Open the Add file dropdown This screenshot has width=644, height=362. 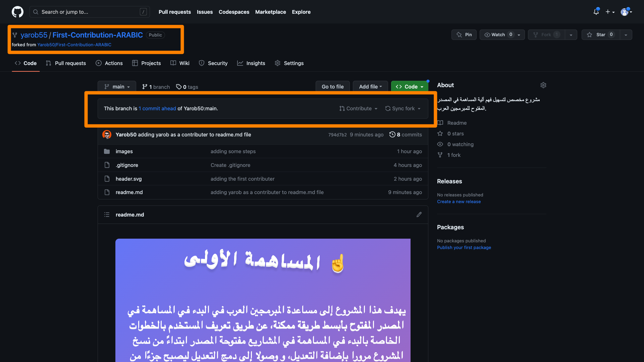pos(370,87)
